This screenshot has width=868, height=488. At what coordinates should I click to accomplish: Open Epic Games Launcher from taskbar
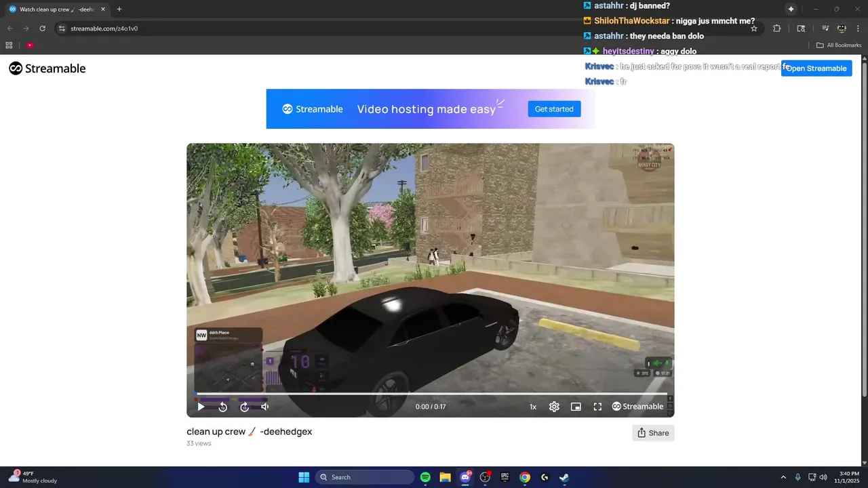click(505, 477)
